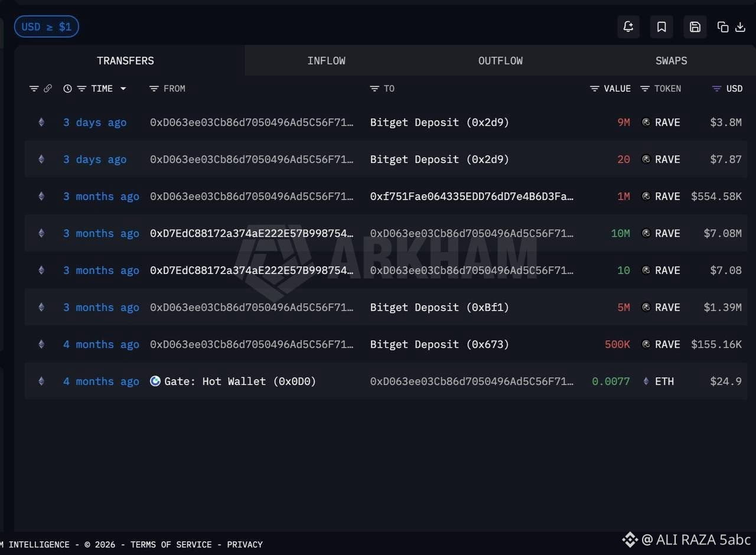Click the save floppy disk icon
The width and height of the screenshot is (756, 555).
pyautogui.click(x=695, y=27)
